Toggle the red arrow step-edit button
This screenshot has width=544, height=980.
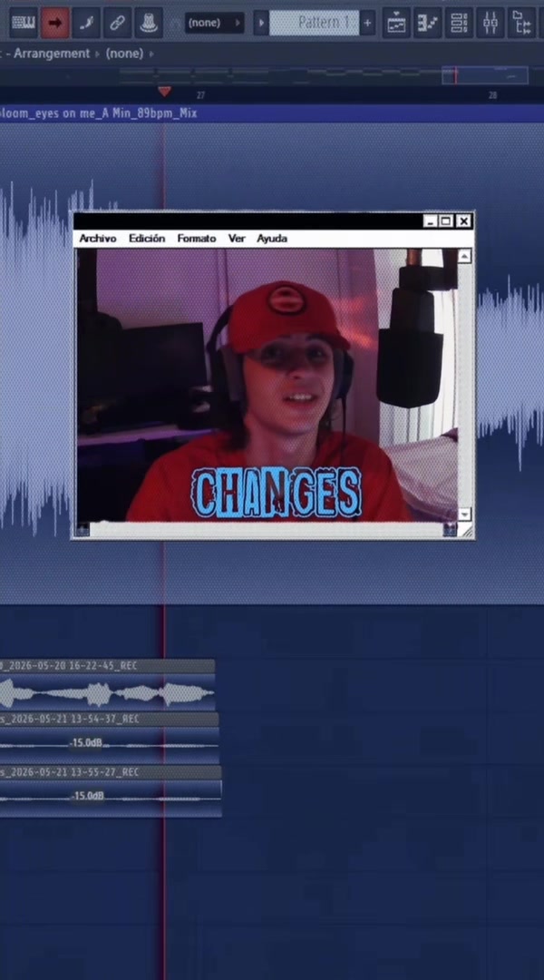[x=55, y=23]
